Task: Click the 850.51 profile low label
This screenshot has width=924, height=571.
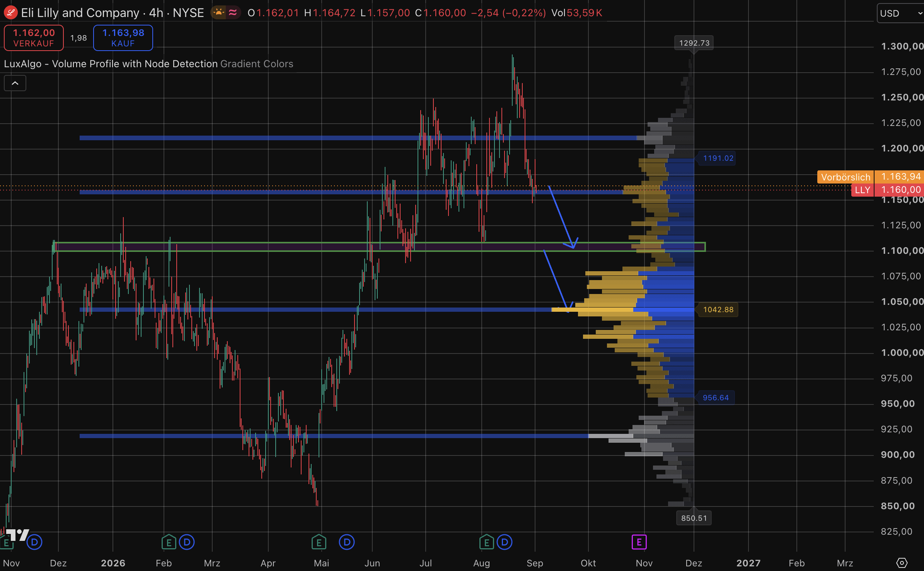Action: click(694, 518)
